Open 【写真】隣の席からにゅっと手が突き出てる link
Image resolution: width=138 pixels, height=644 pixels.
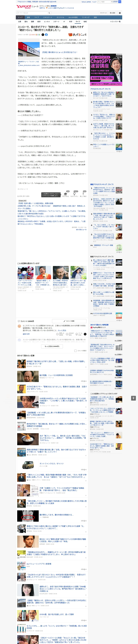(59, 52)
